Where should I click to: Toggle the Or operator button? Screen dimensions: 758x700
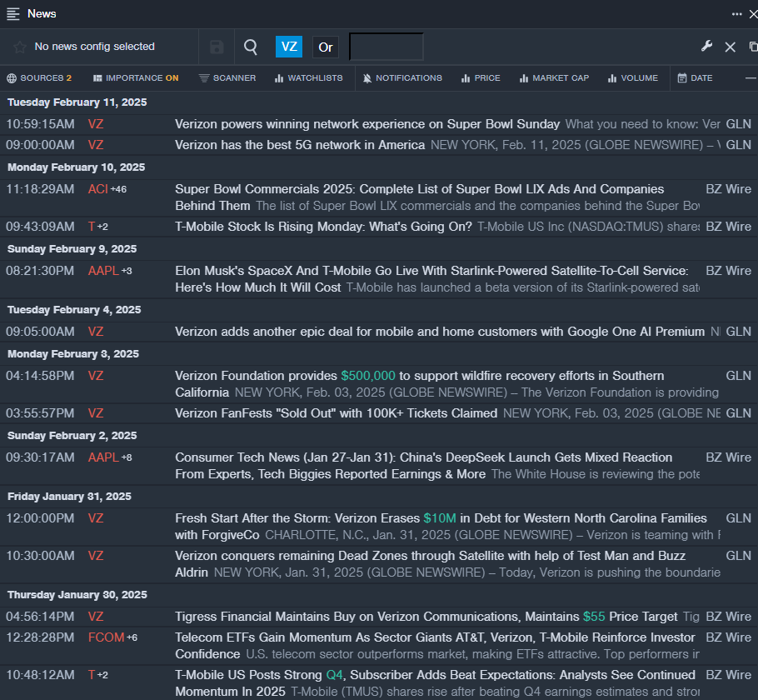326,47
